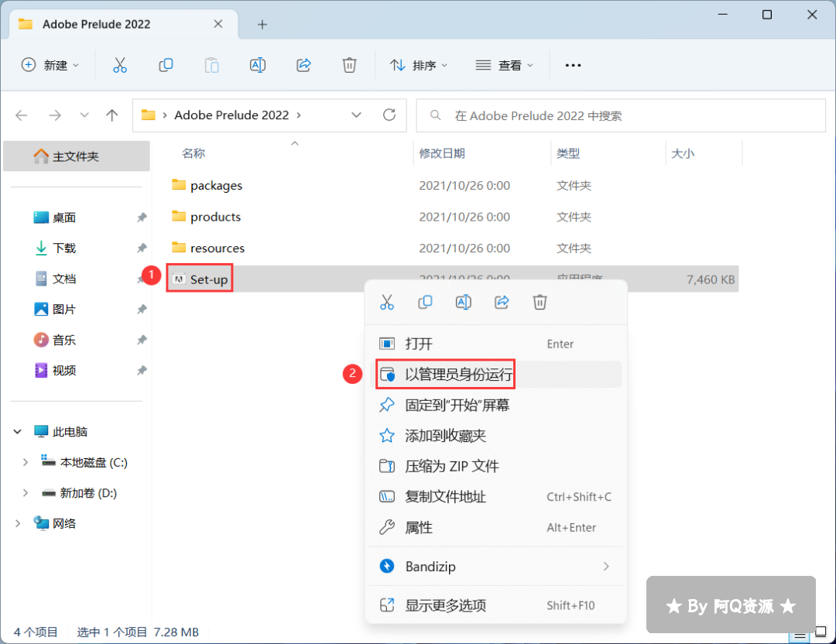This screenshot has width=836, height=644.
Task: Open the 排序 sort dropdown
Action: coord(419,65)
